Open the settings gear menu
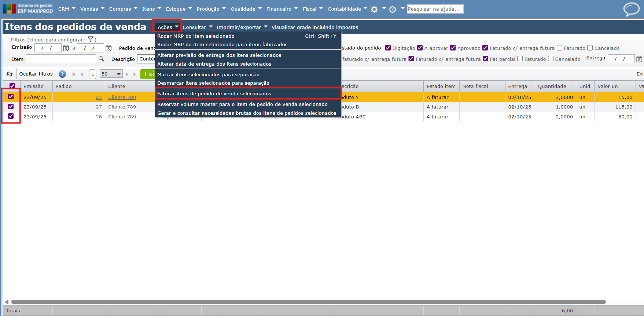The height and width of the screenshot is (316, 644). point(374,9)
